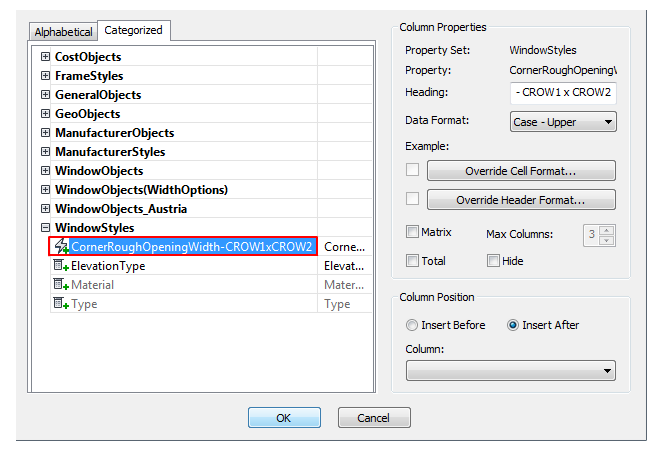
Task: Enable the Matrix checkbox
Action: tap(412, 232)
